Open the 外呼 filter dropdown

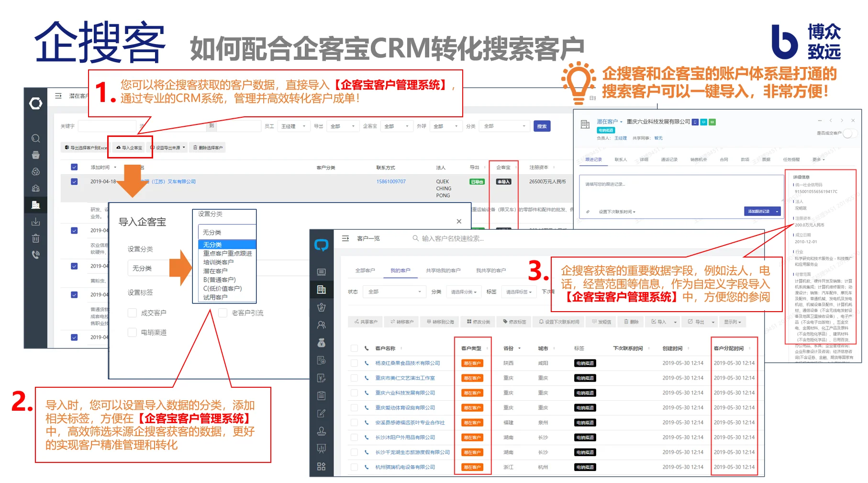[446, 126]
